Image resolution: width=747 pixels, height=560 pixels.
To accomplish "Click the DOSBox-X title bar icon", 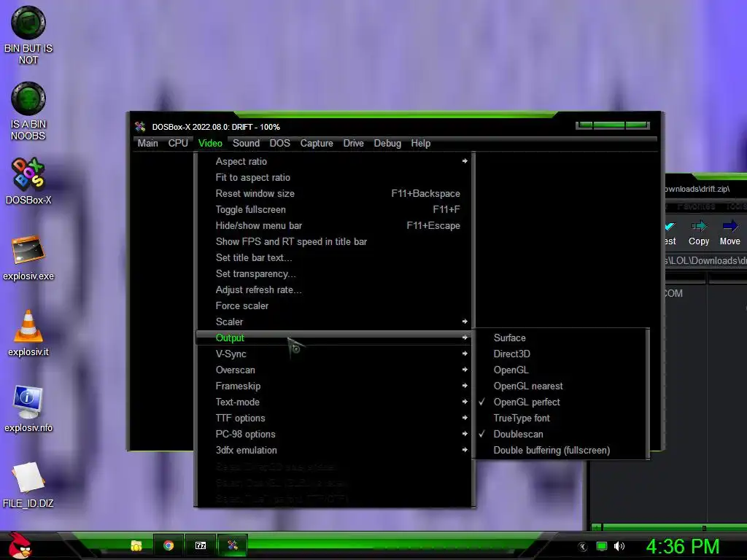I will pyautogui.click(x=140, y=127).
